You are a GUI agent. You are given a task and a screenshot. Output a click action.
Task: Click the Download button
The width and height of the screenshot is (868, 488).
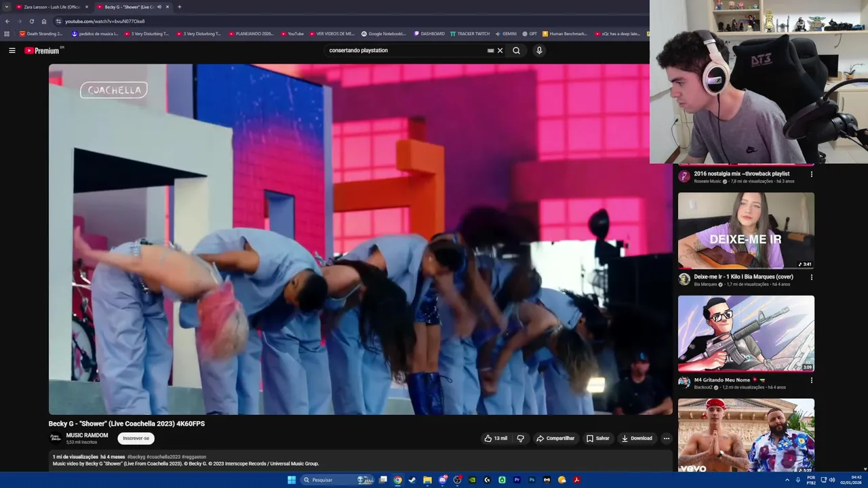point(637,439)
